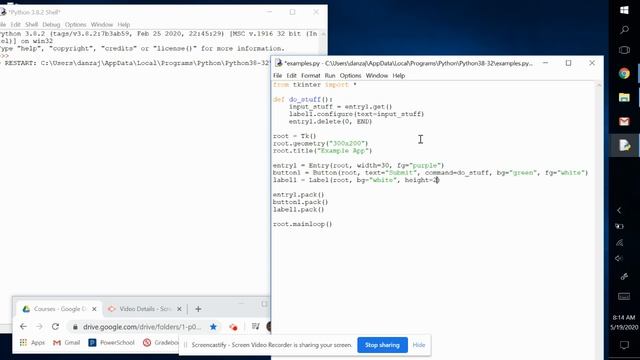This screenshot has height=360, width=640.
Task: Open a new Chrome tab
Action: (x=198, y=309)
